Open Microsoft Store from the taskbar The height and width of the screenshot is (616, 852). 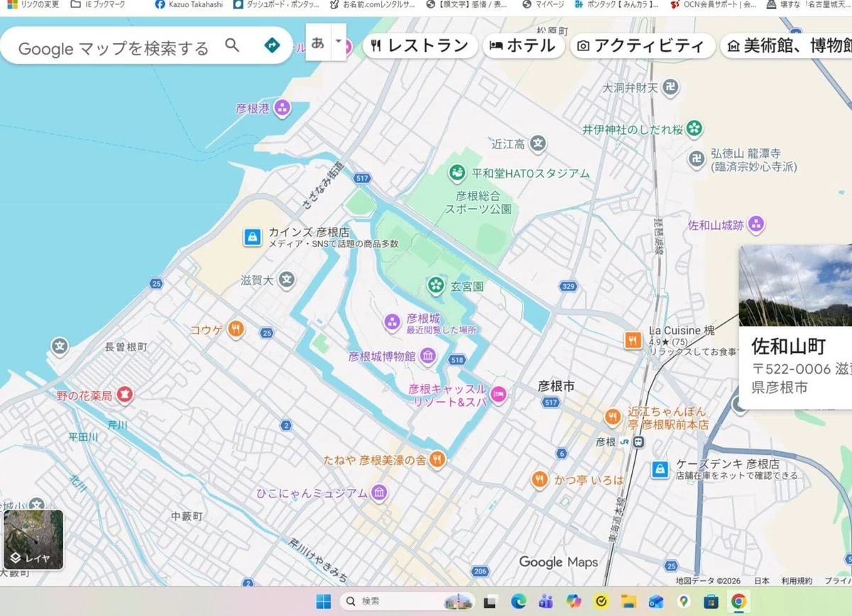(x=711, y=601)
